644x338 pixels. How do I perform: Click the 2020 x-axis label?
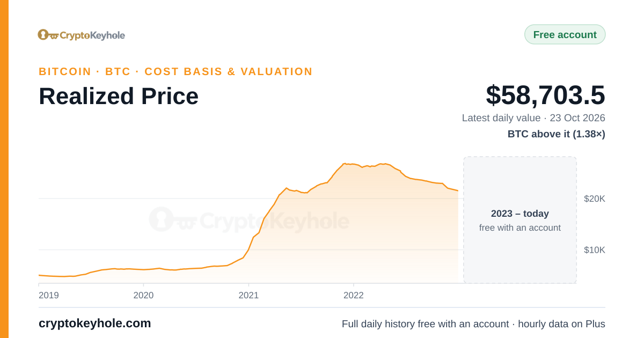click(x=143, y=295)
